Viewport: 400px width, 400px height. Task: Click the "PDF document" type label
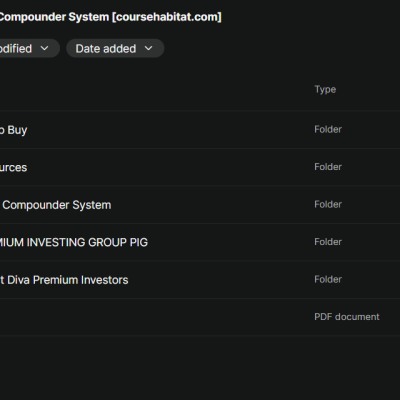pyautogui.click(x=347, y=317)
